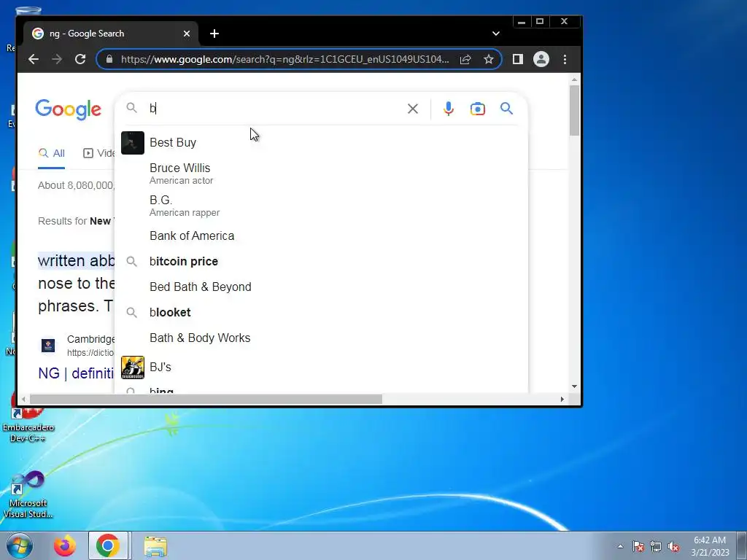
Task: Click the taskbar clock showing 6:42 AM
Action: (x=711, y=546)
